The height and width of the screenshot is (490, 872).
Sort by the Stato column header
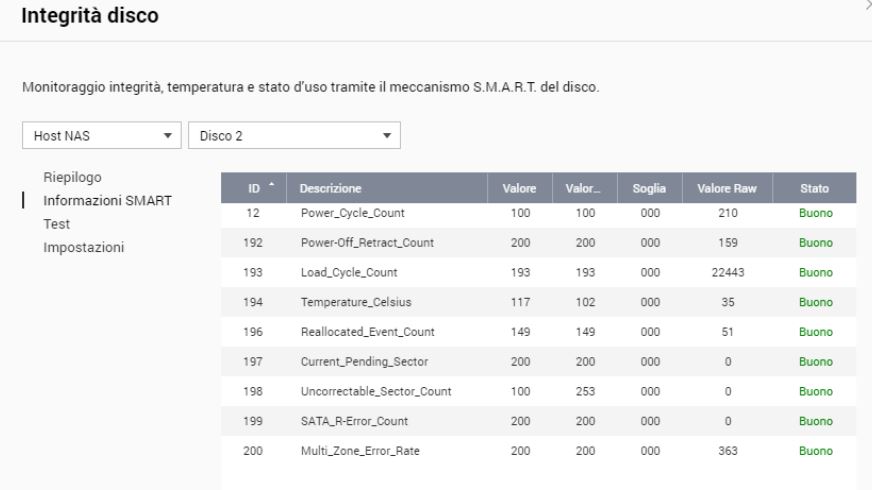(x=815, y=188)
